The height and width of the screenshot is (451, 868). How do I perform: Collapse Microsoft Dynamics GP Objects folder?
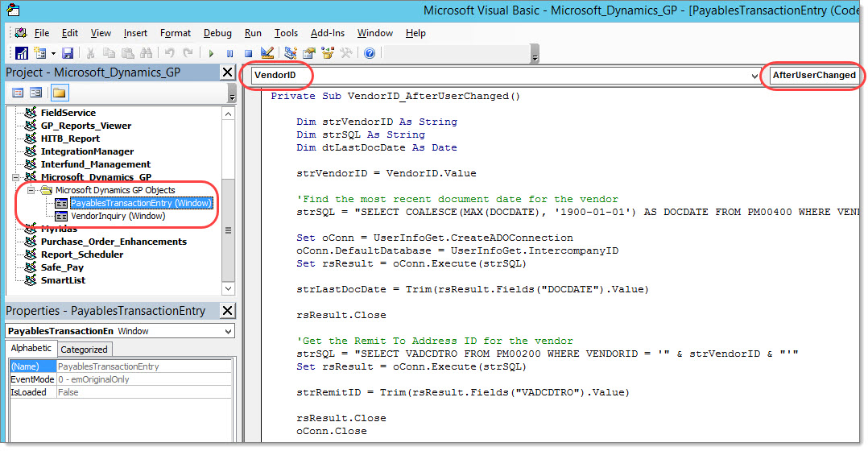(31, 190)
